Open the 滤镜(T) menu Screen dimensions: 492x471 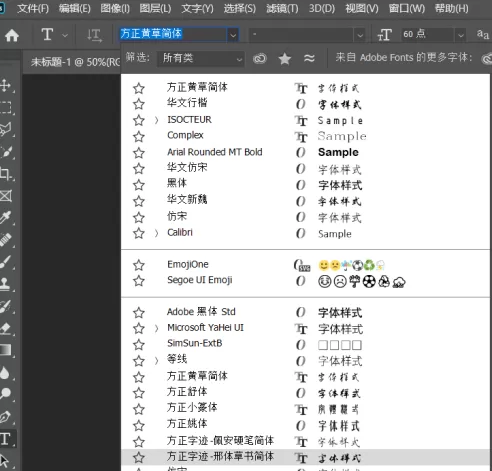[x=282, y=8]
